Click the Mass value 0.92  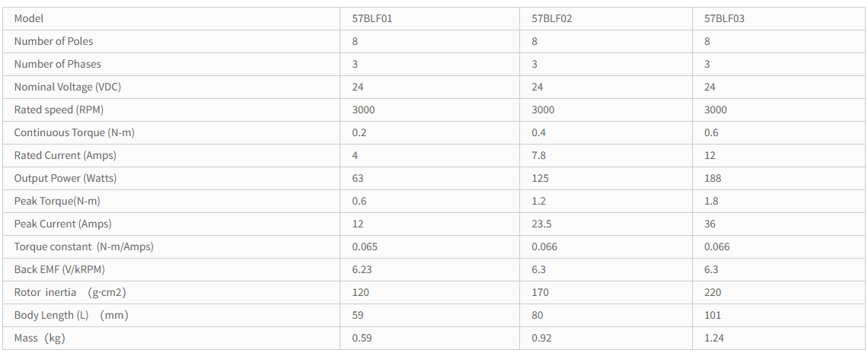click(x=541, y=338)
